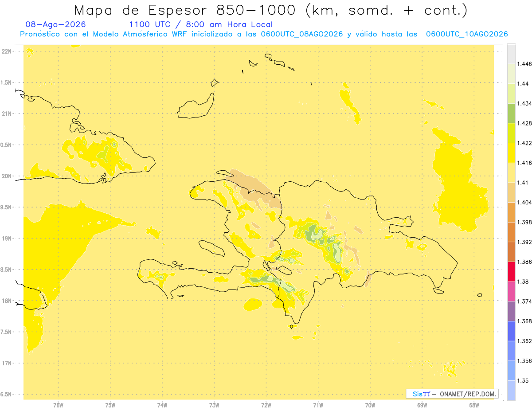This screenshot has height=411, width=532.
Task: Select the latitude label '18N'
Action: (x=7, y=301)
